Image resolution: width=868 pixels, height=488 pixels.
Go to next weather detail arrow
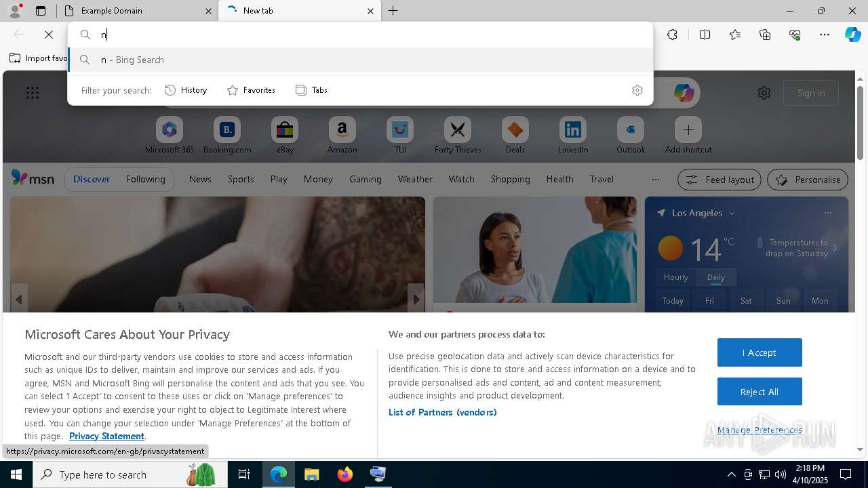(835, 248)
